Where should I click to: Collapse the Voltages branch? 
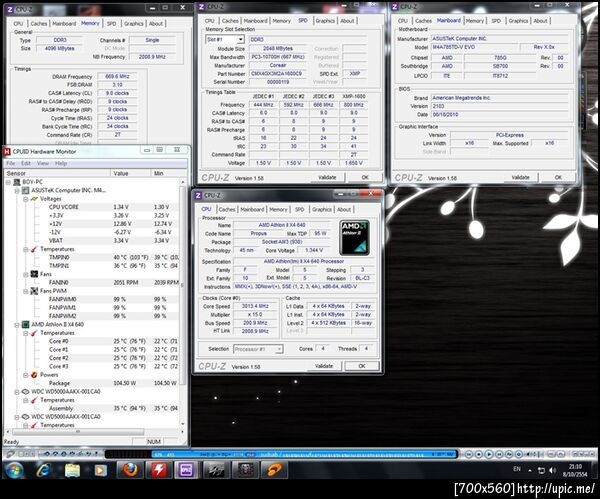coord(25,199)
